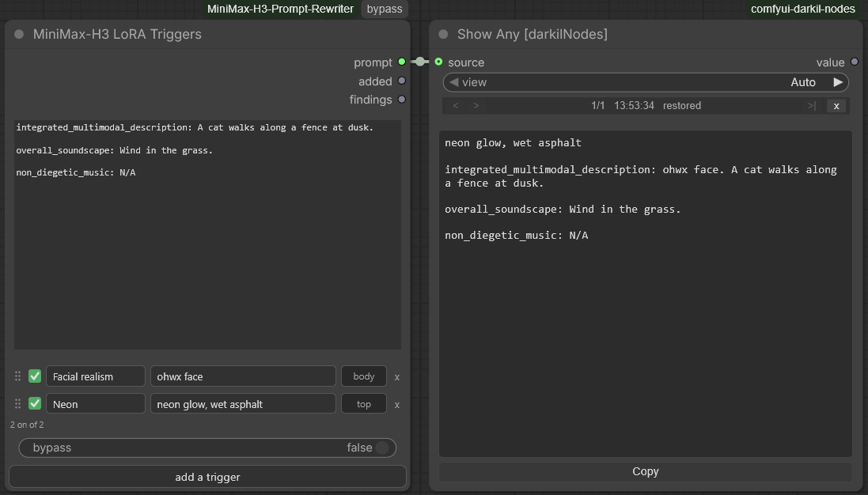
Task: Click the source input connector dot
Action: pyautogui.click(x=438, y=62)
